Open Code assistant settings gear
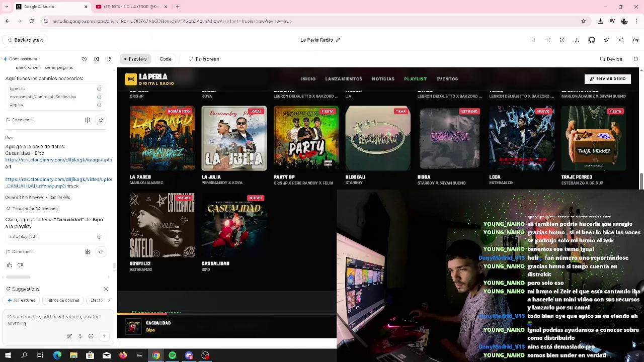The height and width of the screenshot is (362, 644). [97, 59]
